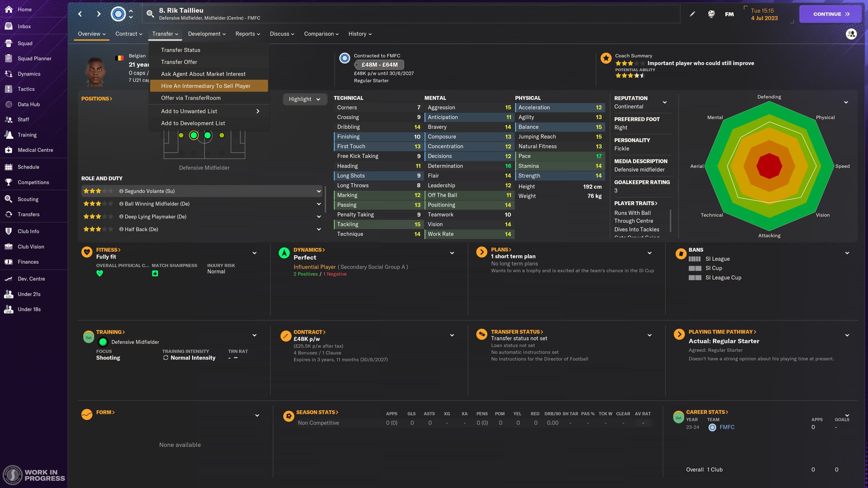Open the Scouting section in sidebar
Screen dimensions: 868x488
click(28, 199)
